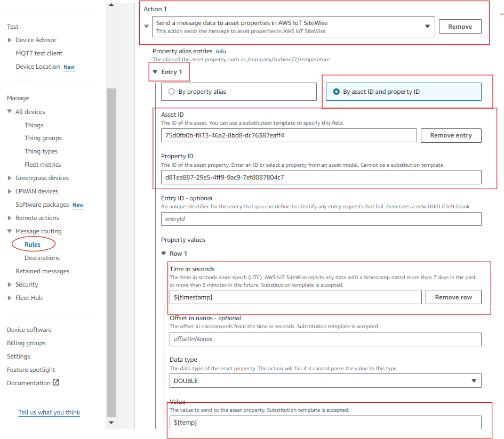Open Fleet metrics page
Screen dimensions: 504x439
click(x=43, y=165)
